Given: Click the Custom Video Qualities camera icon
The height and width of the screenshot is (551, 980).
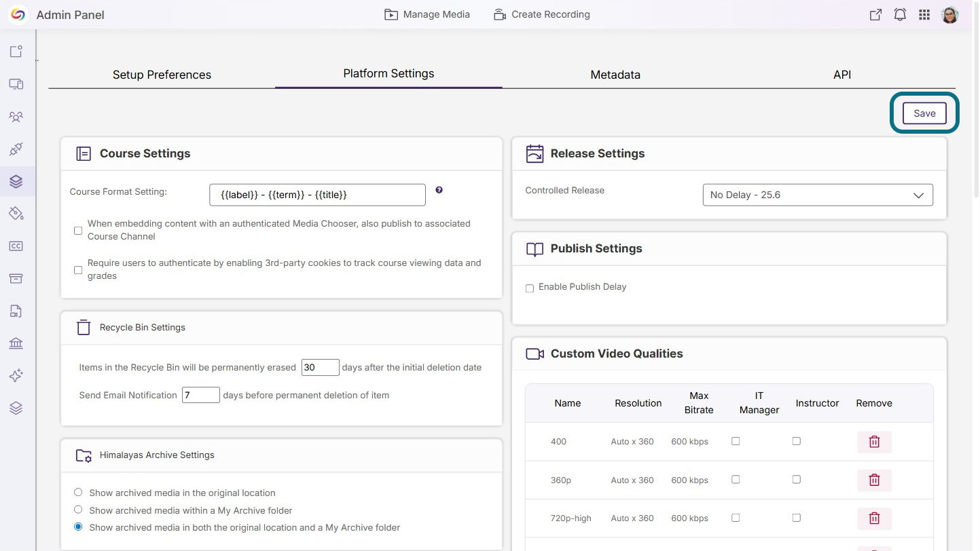Looking at the screenshot, I should [x=535, y=354].
